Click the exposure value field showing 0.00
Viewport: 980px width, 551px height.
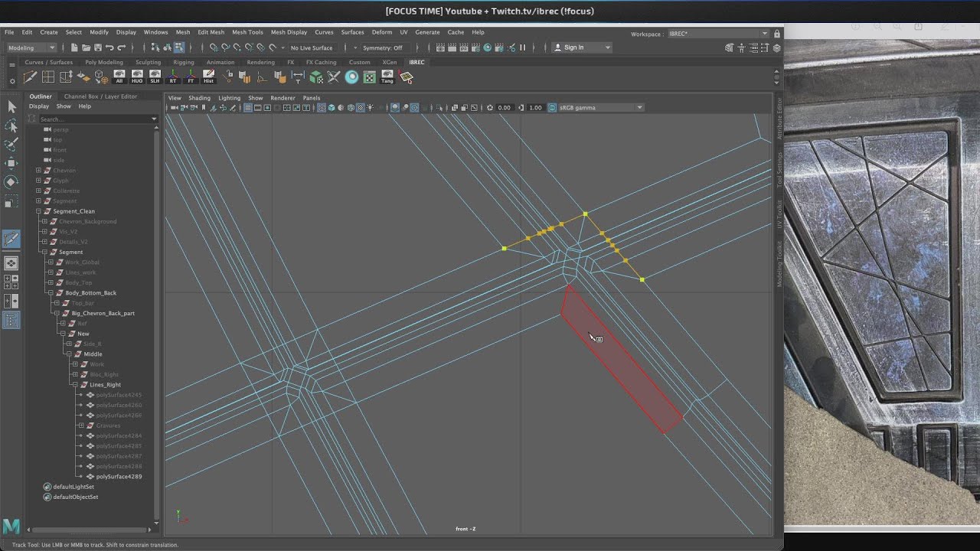504,108
